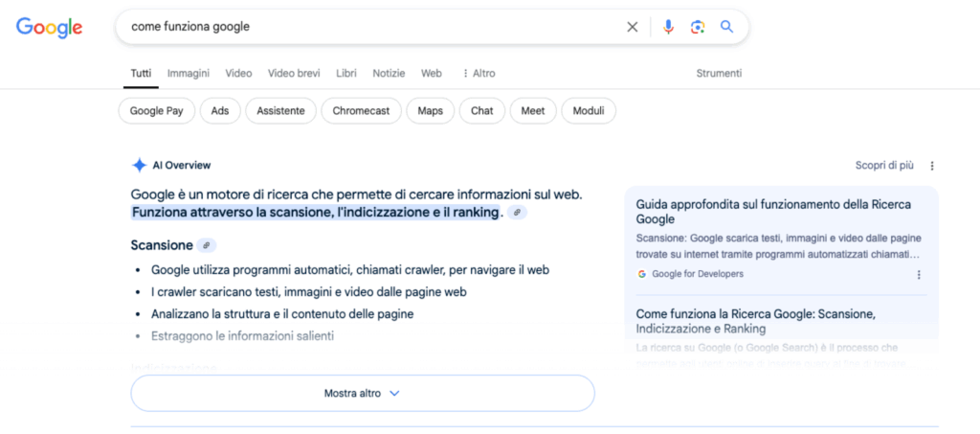Select the Meet chip

tap(533, 111)
